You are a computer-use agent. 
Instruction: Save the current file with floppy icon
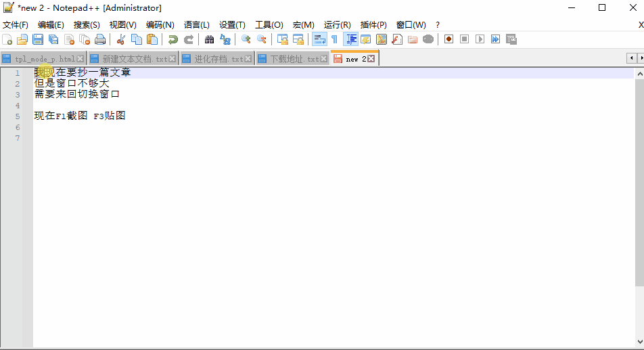click(38, 39)
